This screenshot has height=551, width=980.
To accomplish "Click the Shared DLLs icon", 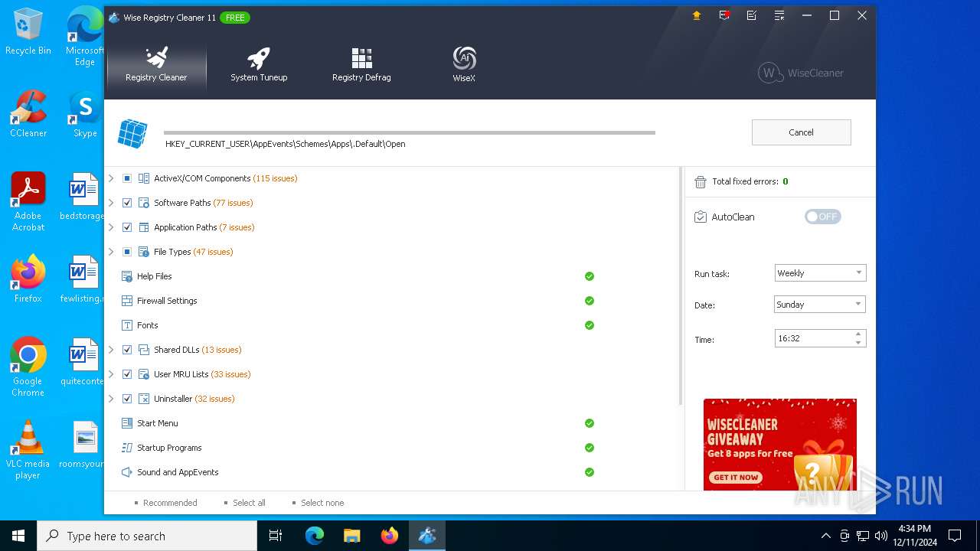I will tap(144, 350).
